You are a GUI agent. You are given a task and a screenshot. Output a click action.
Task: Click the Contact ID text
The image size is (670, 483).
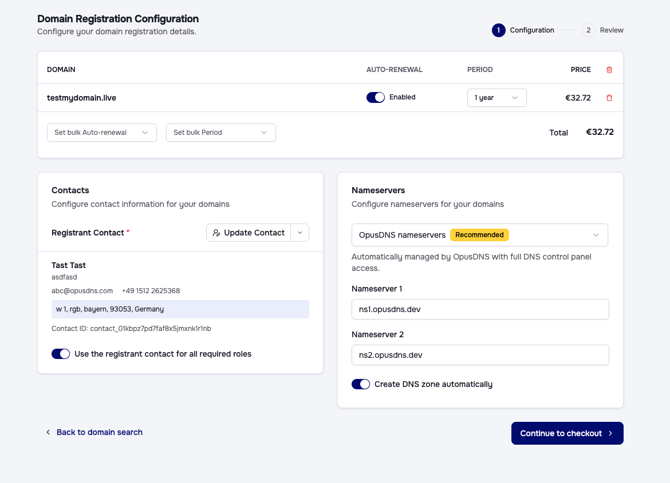tap(131, 329)
